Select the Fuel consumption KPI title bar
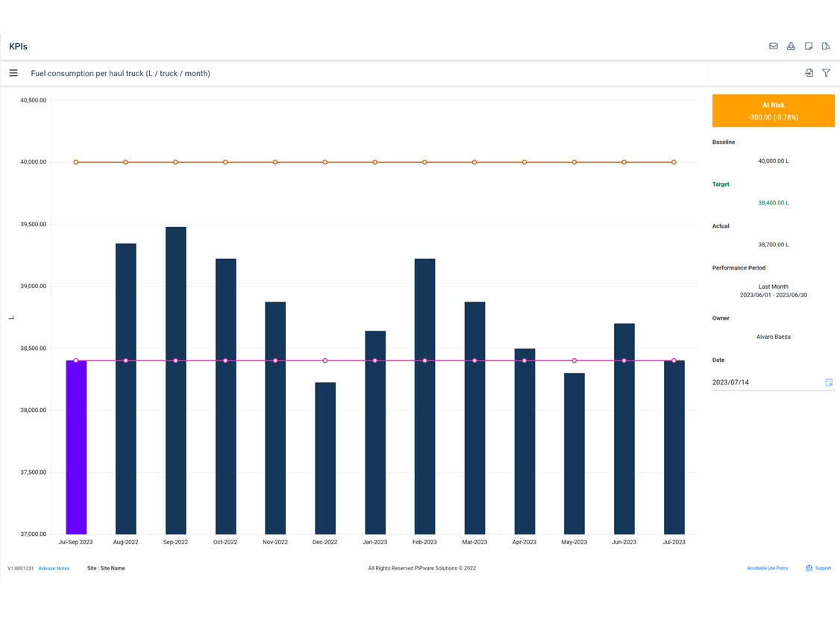The width and height of the screenshot is (840, 630). [119, 73]
